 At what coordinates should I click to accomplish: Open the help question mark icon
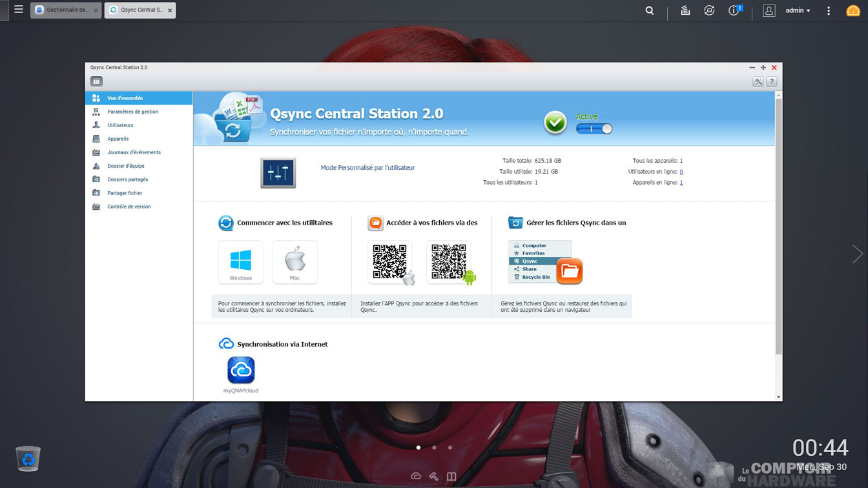pyautogui.click(x=772, y=81)
